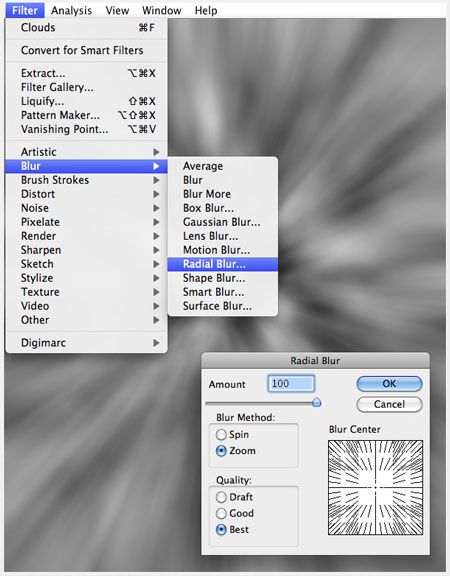Cancel the Radial Blur dialog
The image size is (450, 576).
(x=389, y=404)
